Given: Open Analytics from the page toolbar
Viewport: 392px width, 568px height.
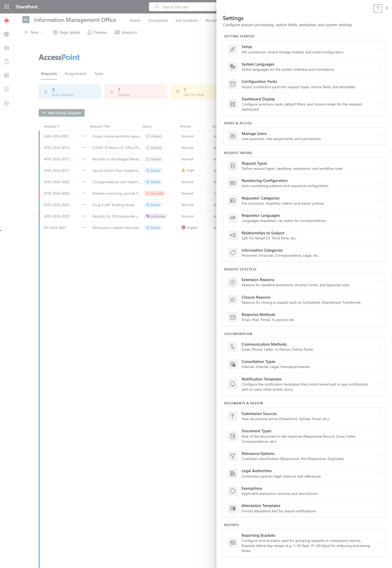Looking at the screenshot, I should tap(126, 32).
